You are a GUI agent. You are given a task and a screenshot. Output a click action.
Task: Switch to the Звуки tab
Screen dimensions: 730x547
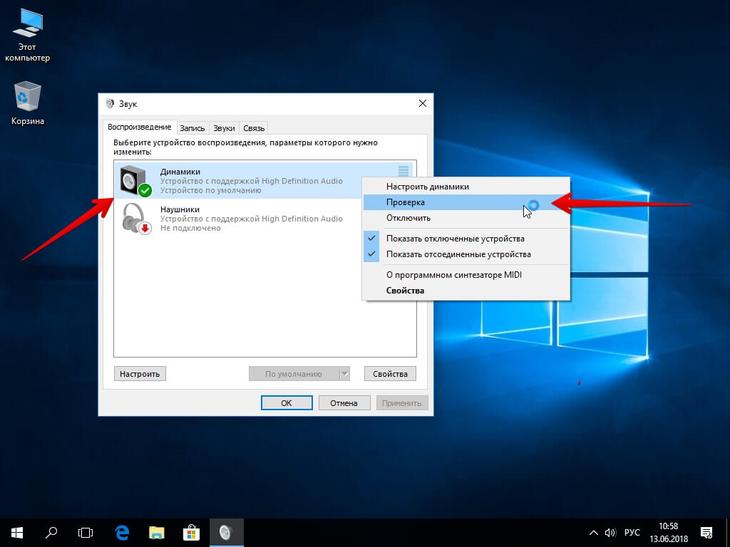point(223,128)
